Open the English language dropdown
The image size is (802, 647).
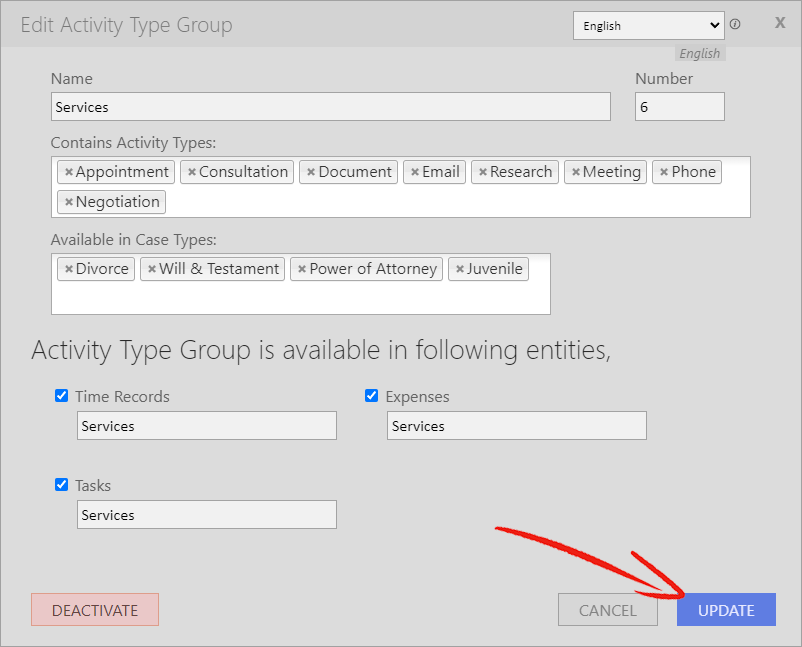649,26
